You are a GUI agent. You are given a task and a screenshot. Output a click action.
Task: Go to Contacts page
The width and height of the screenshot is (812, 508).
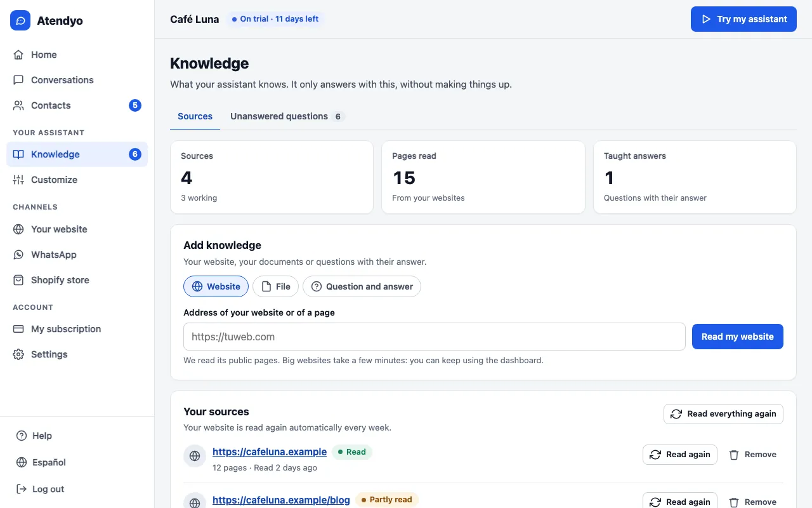pyautogui.click(x=77, y=105)
